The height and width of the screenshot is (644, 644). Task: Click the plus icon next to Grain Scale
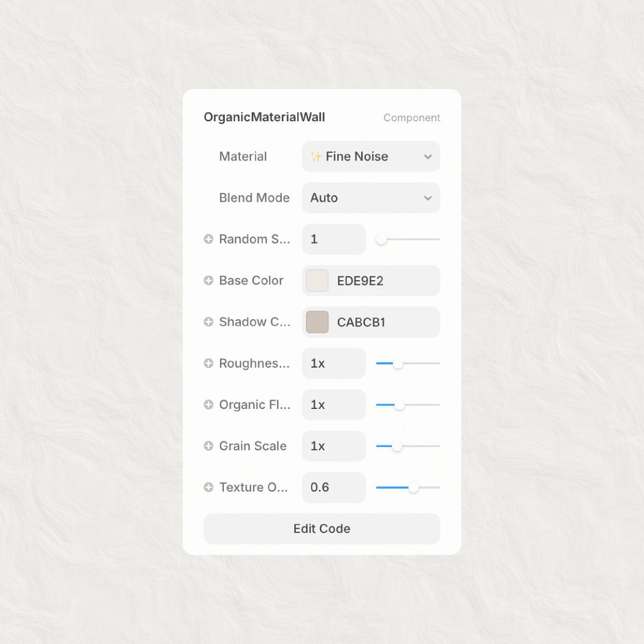pos(208,446)
